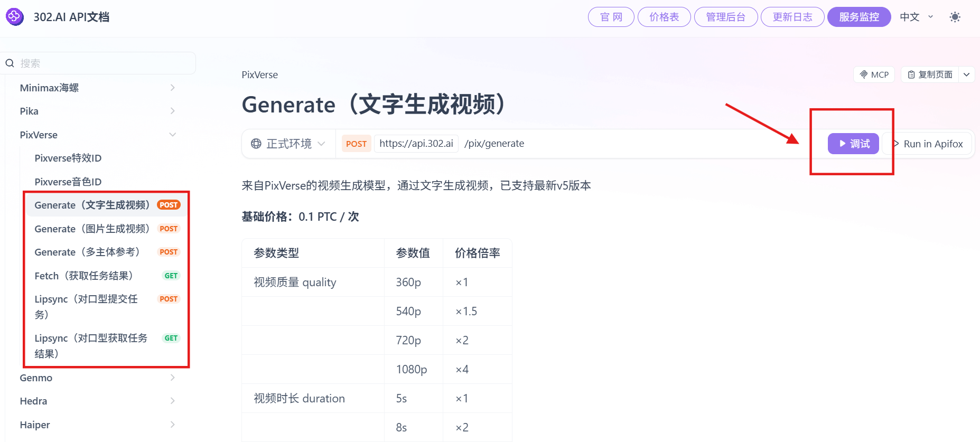Click the 8s duration value cell
This screenshot has width=980, height=442.
(413, 427)
